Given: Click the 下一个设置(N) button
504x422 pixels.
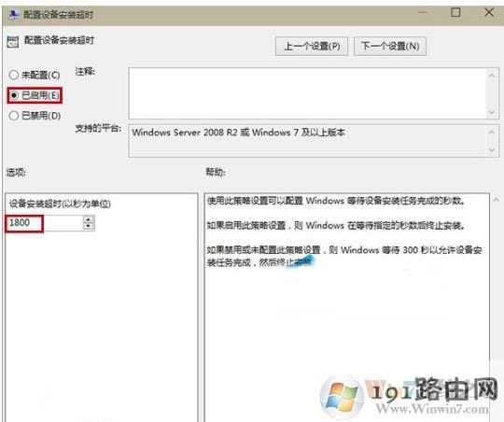Looking at the screenshot, I should (390, 47).
